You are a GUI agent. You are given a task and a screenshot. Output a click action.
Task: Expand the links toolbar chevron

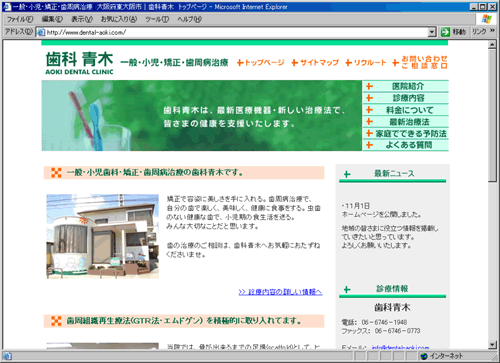coord(492,31)
